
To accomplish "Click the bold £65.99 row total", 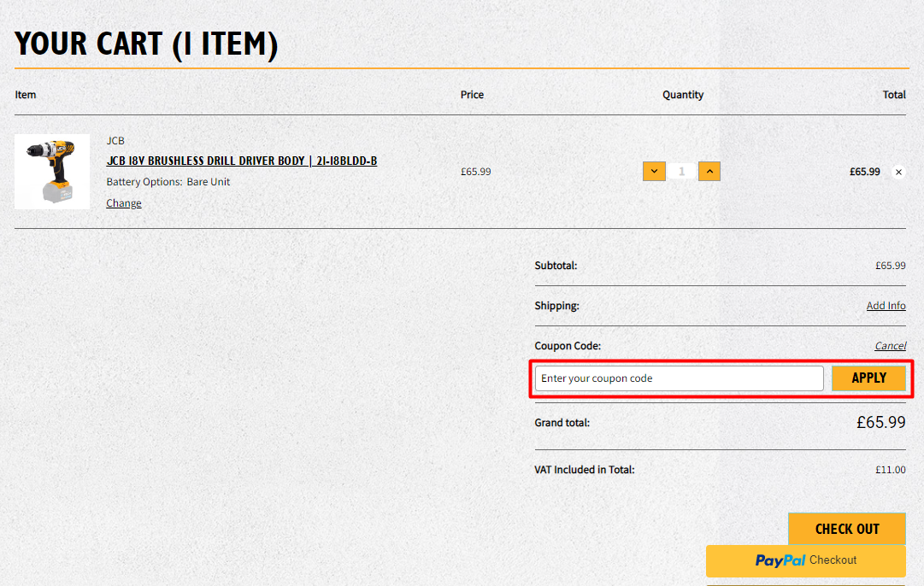I will tap(864, 172).
